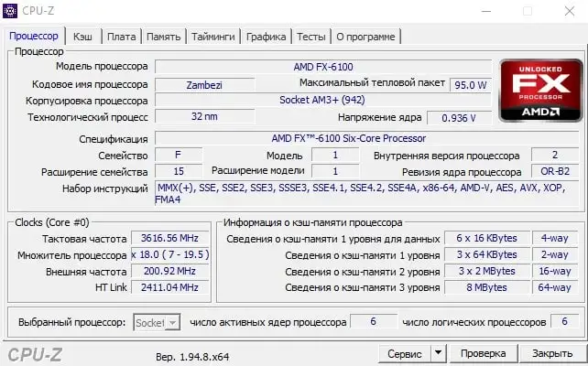The width and height of the screenshot is (588, 366).
Task: Click the 200.92 MHz bus speed value
Action: (169, 271)
